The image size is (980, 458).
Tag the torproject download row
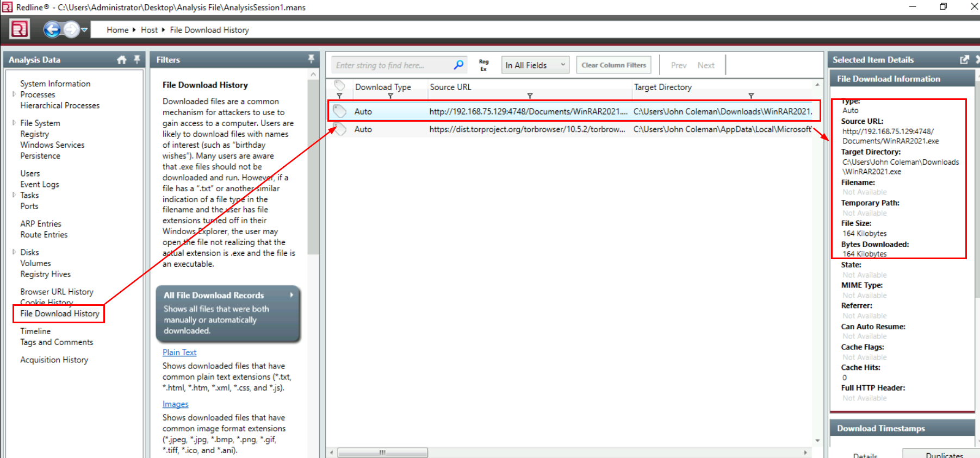click(x=340, y=129)
